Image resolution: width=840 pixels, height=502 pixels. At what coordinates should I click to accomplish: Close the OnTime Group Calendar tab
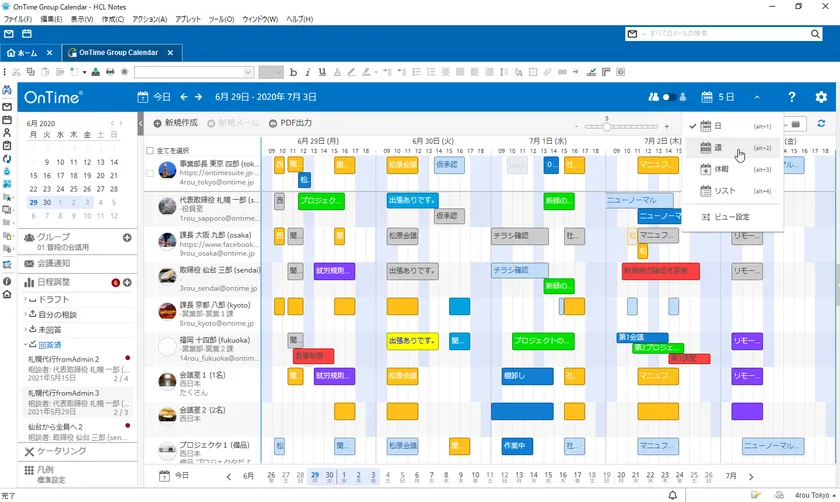click(x=170, y=53)
